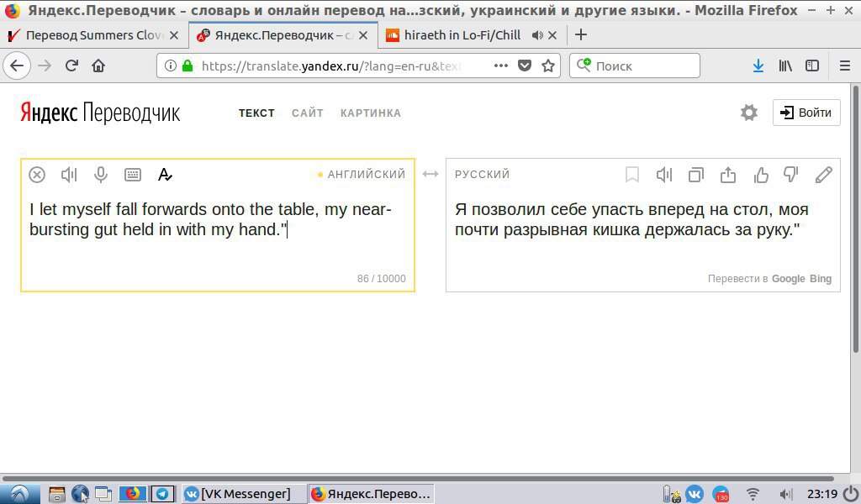Toggle the spell-check icon in source panel

pos(165,175)
